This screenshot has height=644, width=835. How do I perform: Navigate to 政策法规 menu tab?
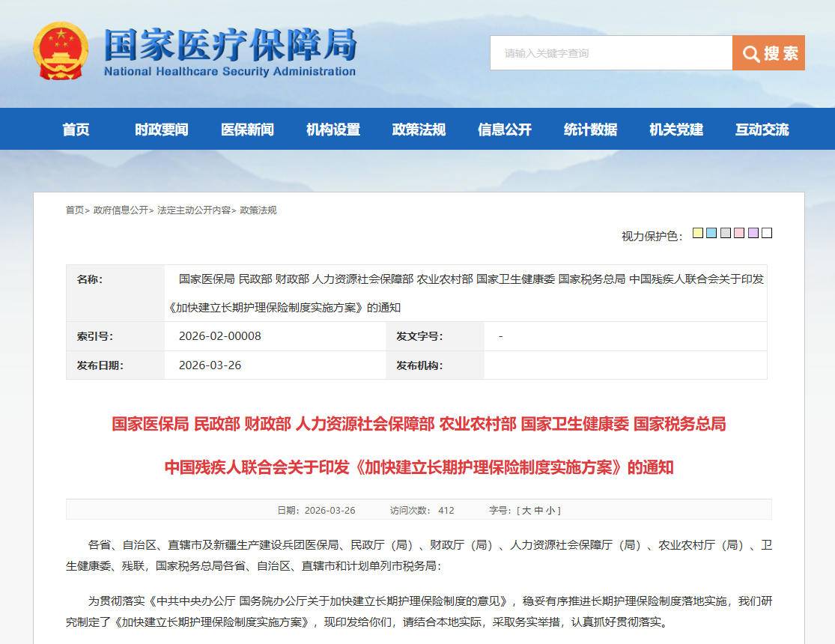click(419, 130)
